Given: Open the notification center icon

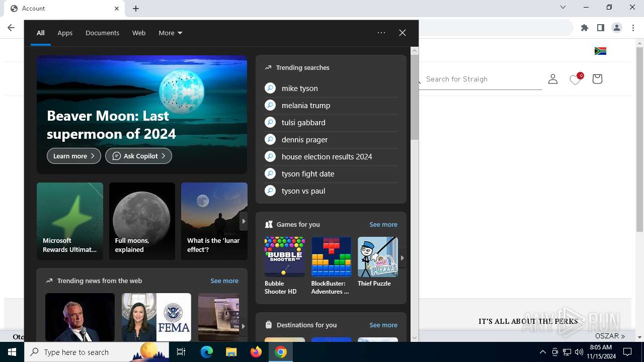Looking at the screenshot, I should [627, 352].
